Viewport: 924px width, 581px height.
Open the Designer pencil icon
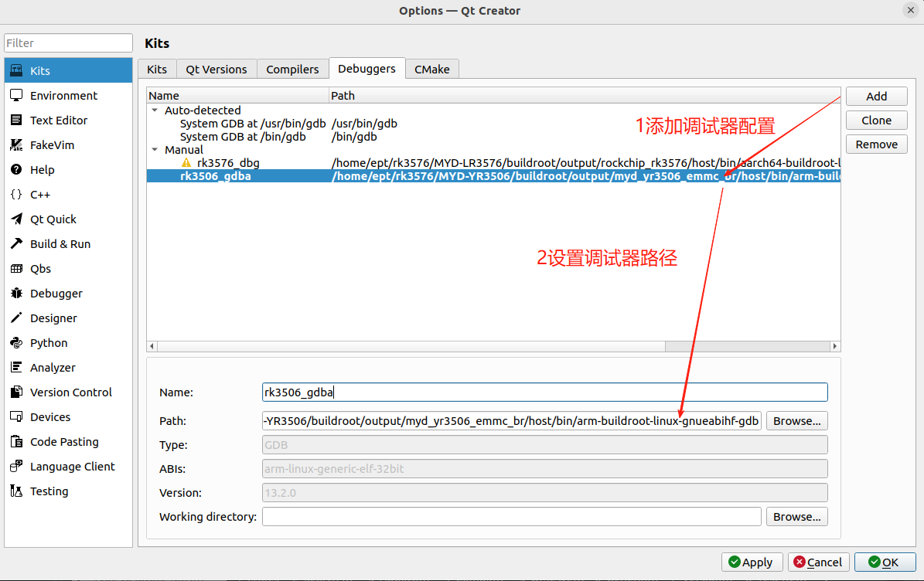(16, 318)
